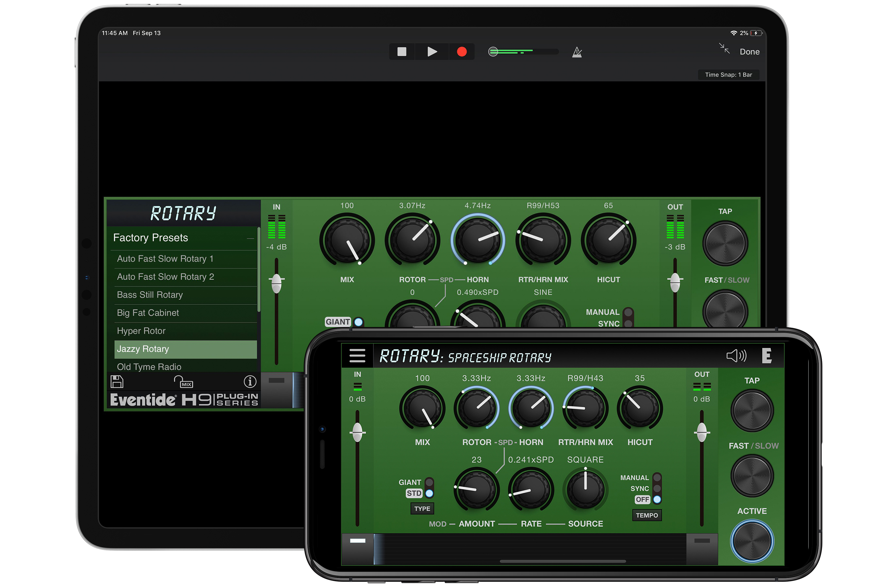
Task: Choose the Bass Still Rotary preset
Action: click(185, 295)
